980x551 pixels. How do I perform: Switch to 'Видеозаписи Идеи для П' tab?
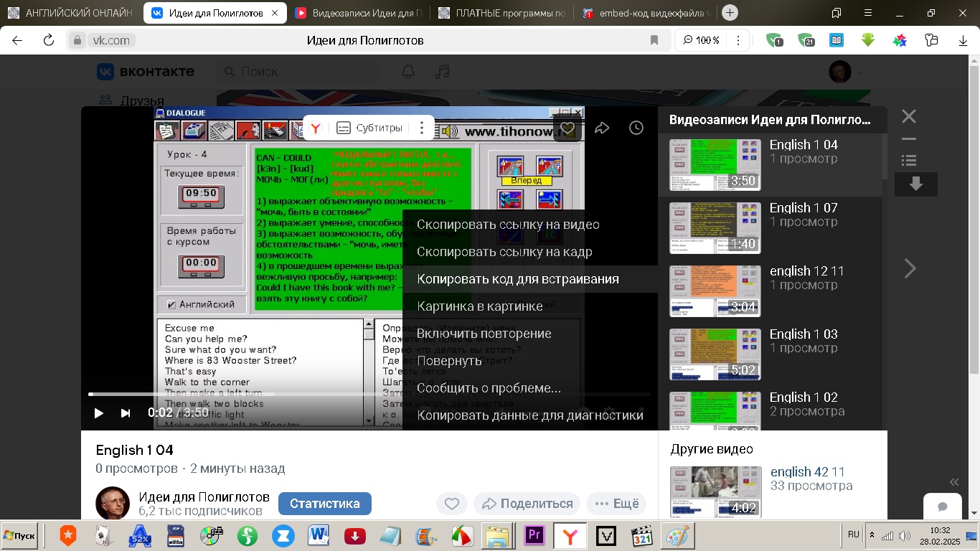tap(359, 13)
